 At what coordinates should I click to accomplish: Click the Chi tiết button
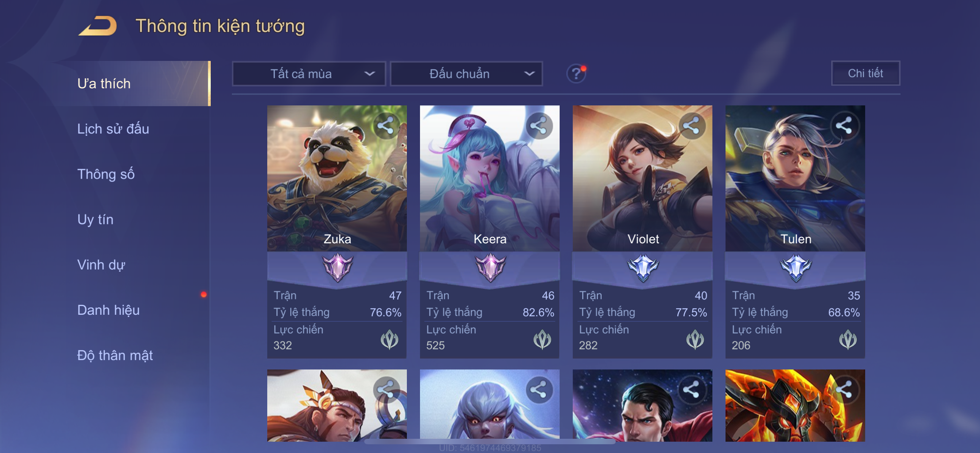point(865,73)
